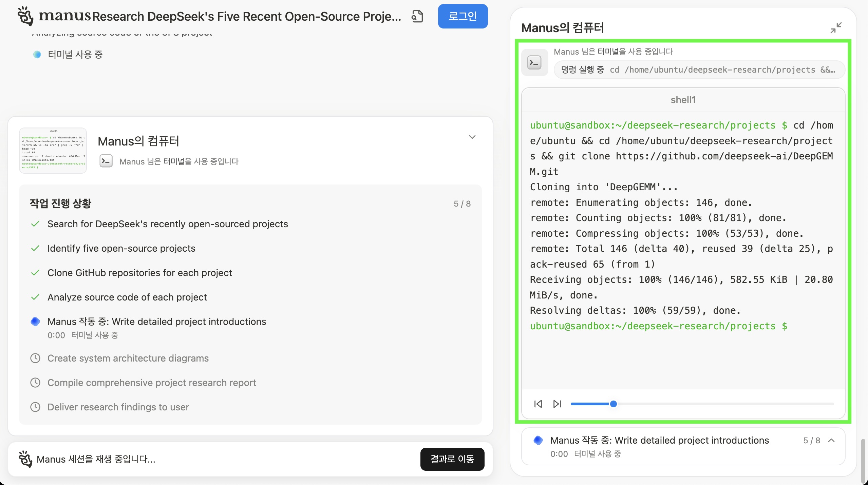Click 'Cloning into DeepGEMM' terminal line

pyautogui.click(x=603, y=187)
